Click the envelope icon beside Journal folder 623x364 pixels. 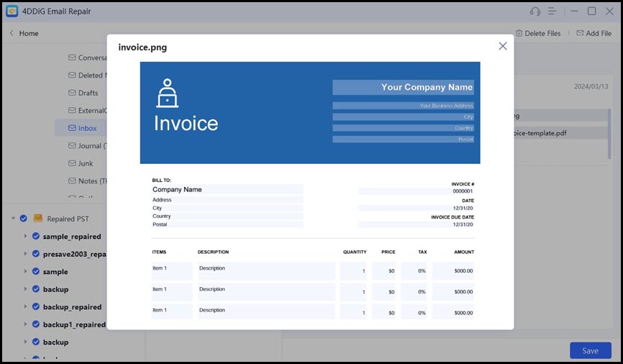point(72,145)
